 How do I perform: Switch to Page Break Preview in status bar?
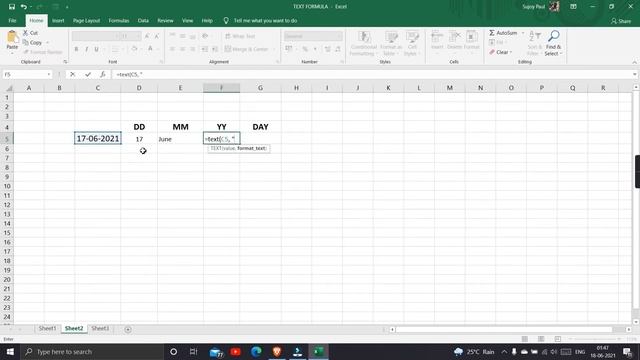click(558, 339)
